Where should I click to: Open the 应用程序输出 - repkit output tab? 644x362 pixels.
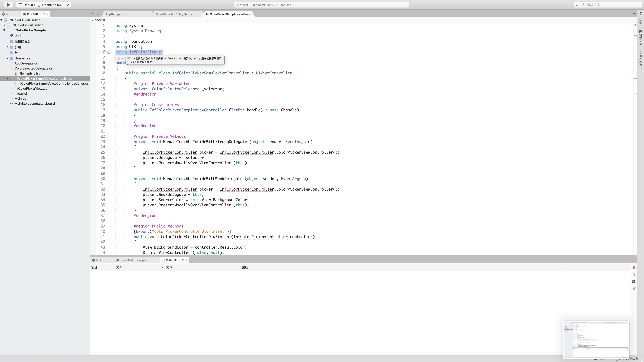click(132, 260)
